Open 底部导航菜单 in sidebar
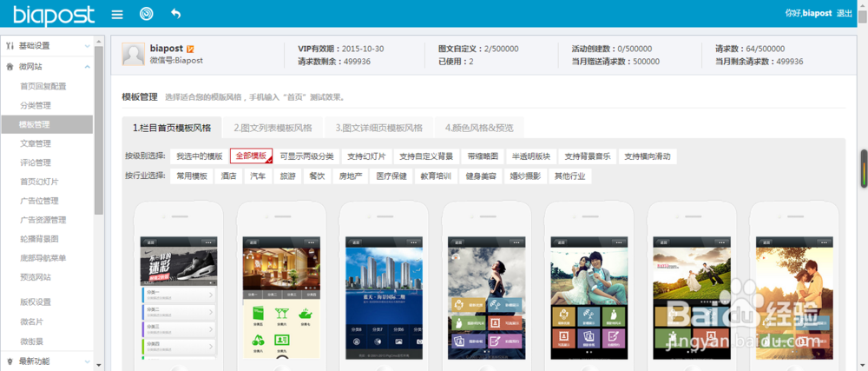The width and height of the screenshot is (868, 371). pos(43,258)
